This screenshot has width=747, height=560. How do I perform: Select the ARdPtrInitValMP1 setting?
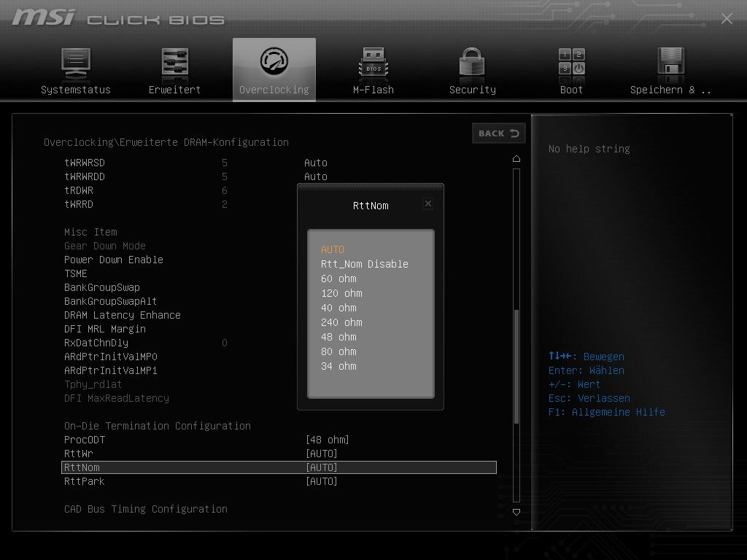click(111, 370)
